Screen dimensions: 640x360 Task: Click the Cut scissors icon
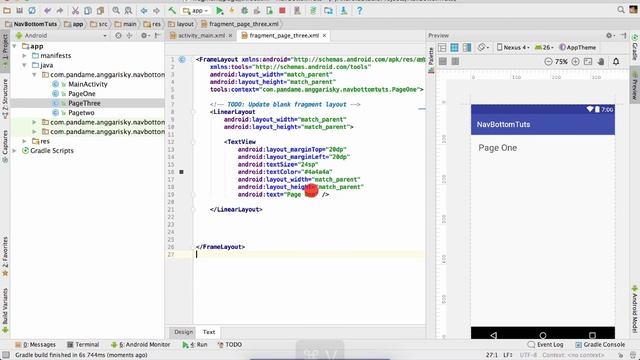tap(76, 11)
